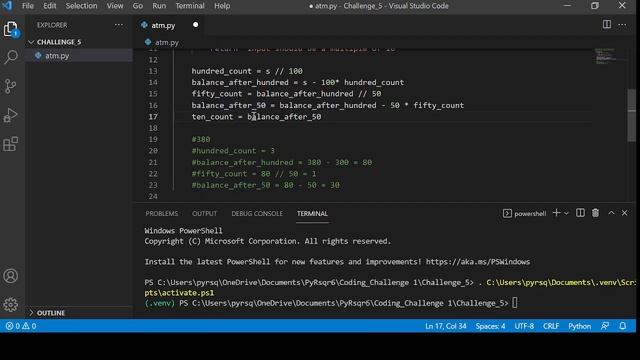Open the terminal launch profile dropdown arrow

567,213
